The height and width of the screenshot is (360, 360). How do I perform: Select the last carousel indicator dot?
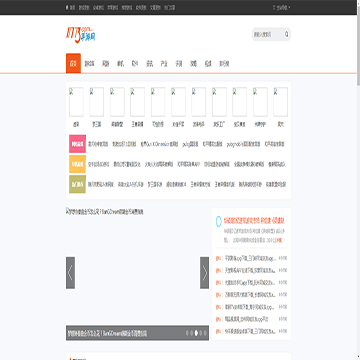[x=205, y=333]
